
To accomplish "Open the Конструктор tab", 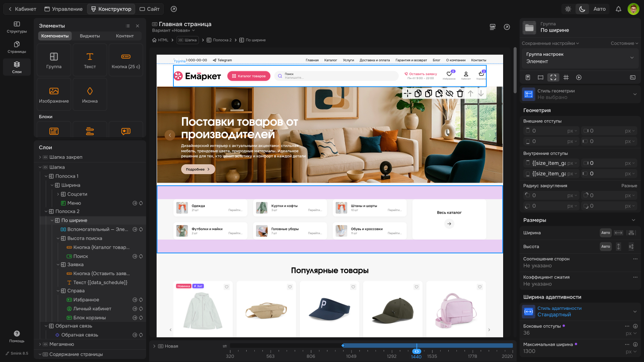I will pyautogui.click(x=111, y=9).
